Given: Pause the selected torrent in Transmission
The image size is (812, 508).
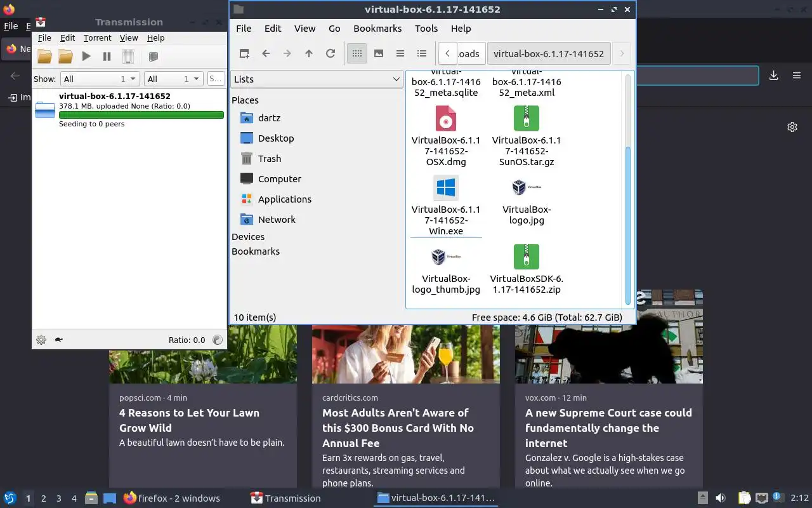Looking at the screenshot, I should click(x=107, y=57).
